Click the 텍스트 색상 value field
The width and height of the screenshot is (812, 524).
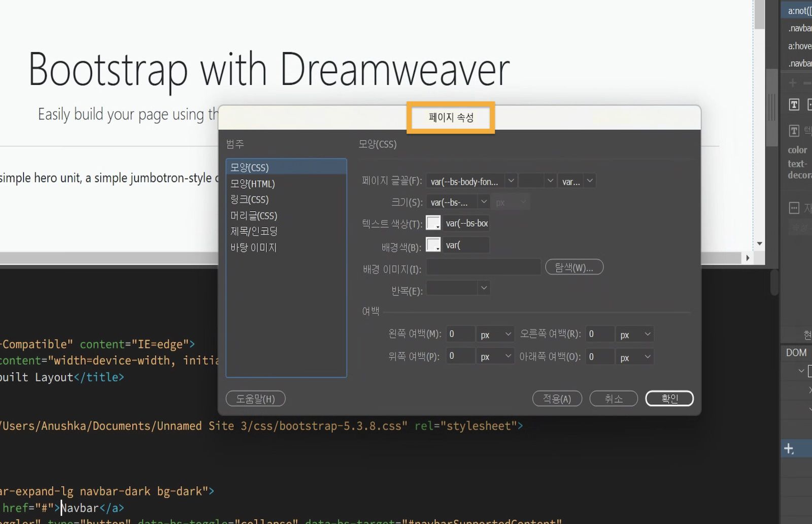(x=466, y=223)
